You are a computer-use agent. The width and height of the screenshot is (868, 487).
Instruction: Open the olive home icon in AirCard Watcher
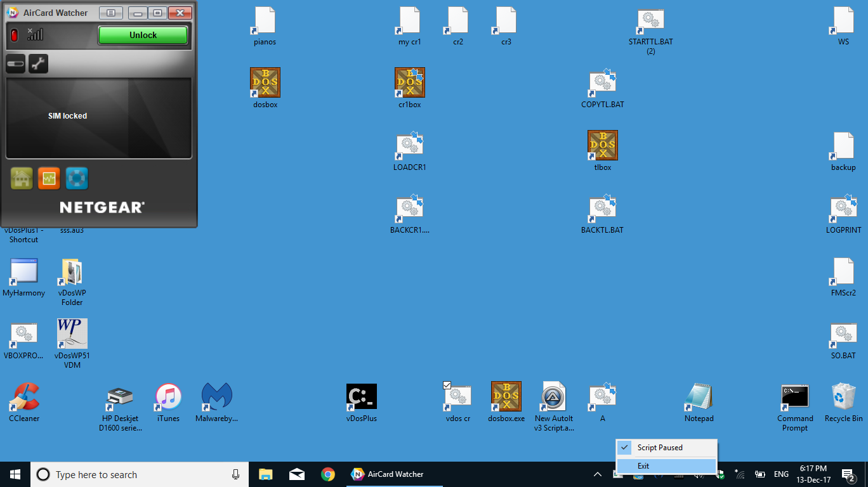pos(22,178)
